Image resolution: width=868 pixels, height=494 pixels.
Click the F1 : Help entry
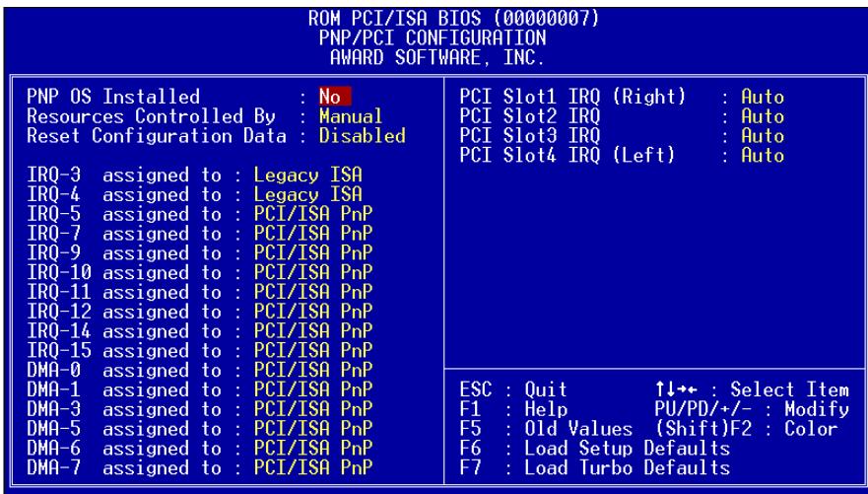(x=513, y=409)
